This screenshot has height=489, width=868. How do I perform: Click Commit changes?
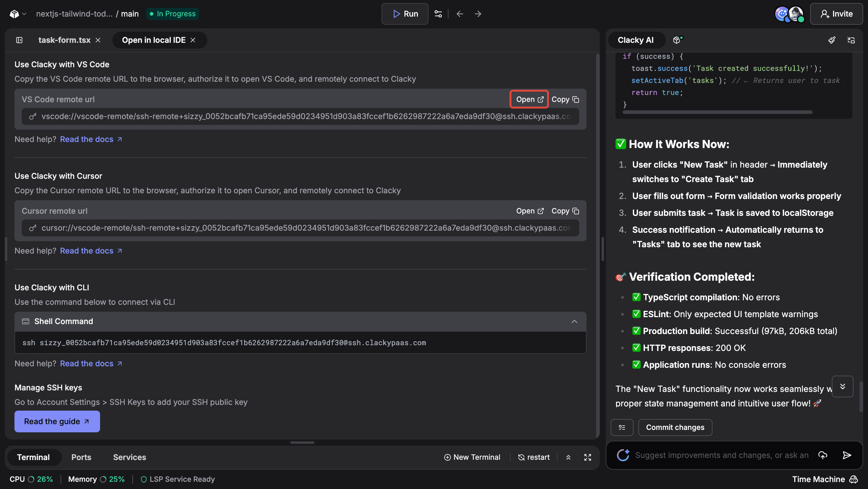[675, 427]
